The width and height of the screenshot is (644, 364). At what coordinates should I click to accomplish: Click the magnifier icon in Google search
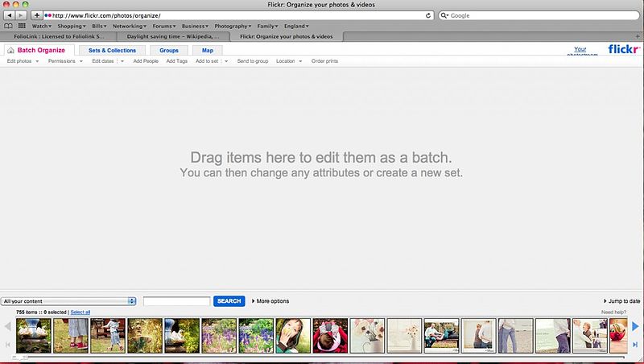point(444,15)
